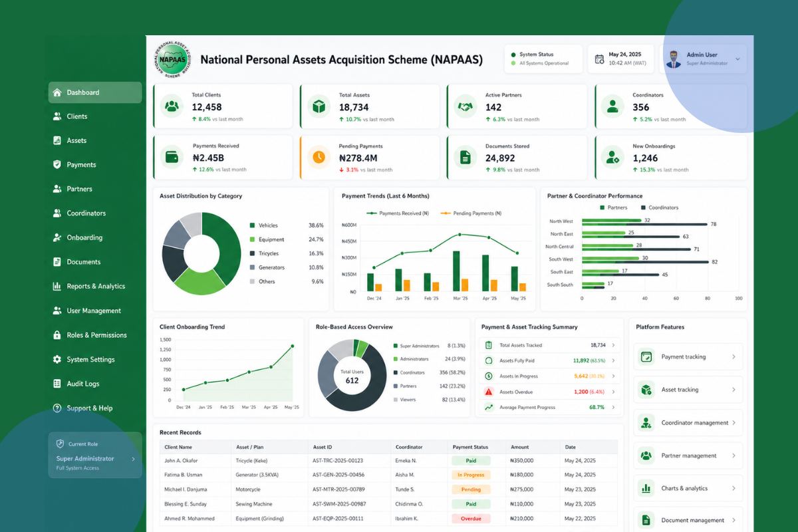798x532 pixels.
Task: Click the NAPAAS logo emblem
Action: pos(172,59)
